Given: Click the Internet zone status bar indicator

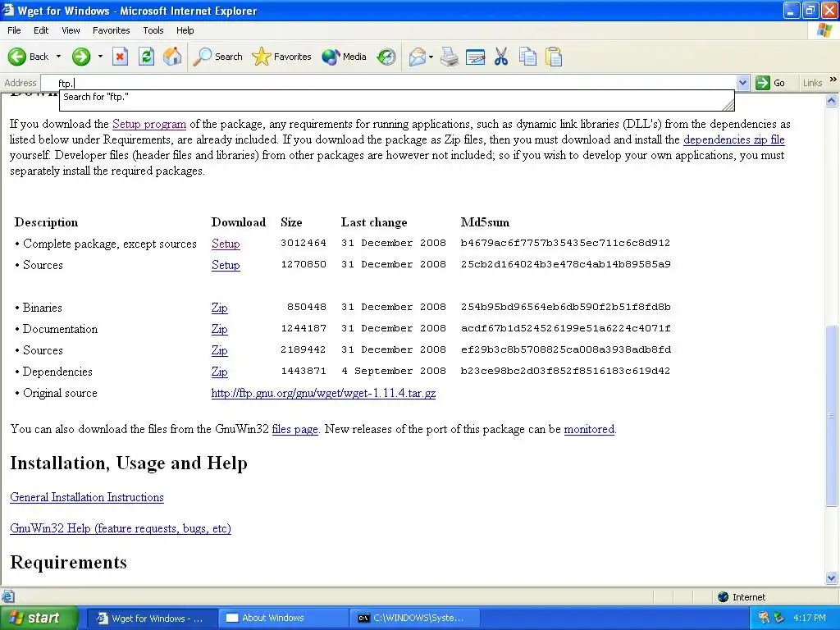Looking at the screenshot, I should click(742, 597).
